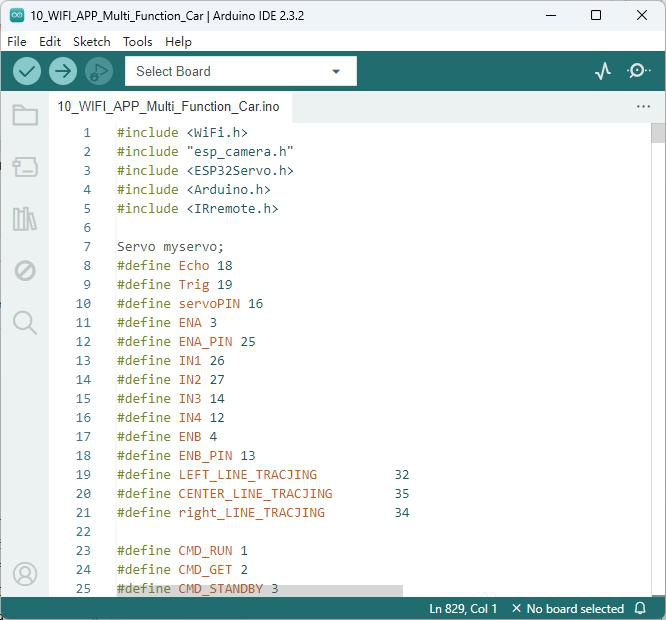Click the #define ENA_PIN 25 line

pyautogui.click(x=186, y=341)
